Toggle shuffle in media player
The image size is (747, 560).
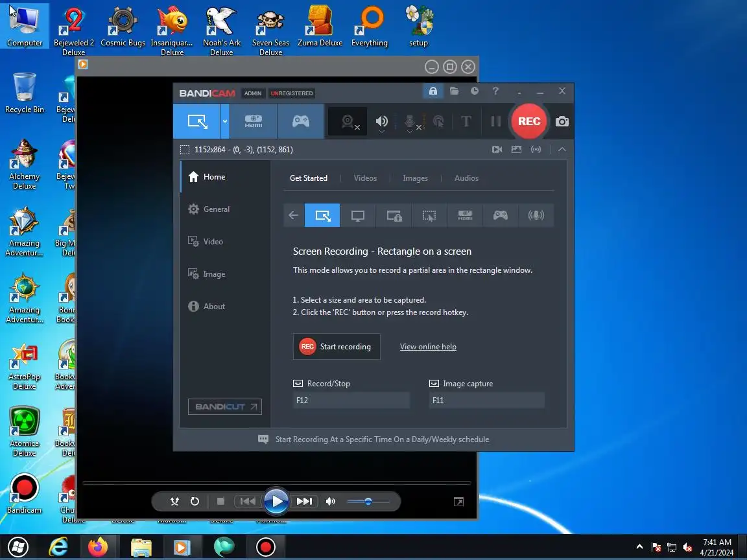[x=175, y=502]
